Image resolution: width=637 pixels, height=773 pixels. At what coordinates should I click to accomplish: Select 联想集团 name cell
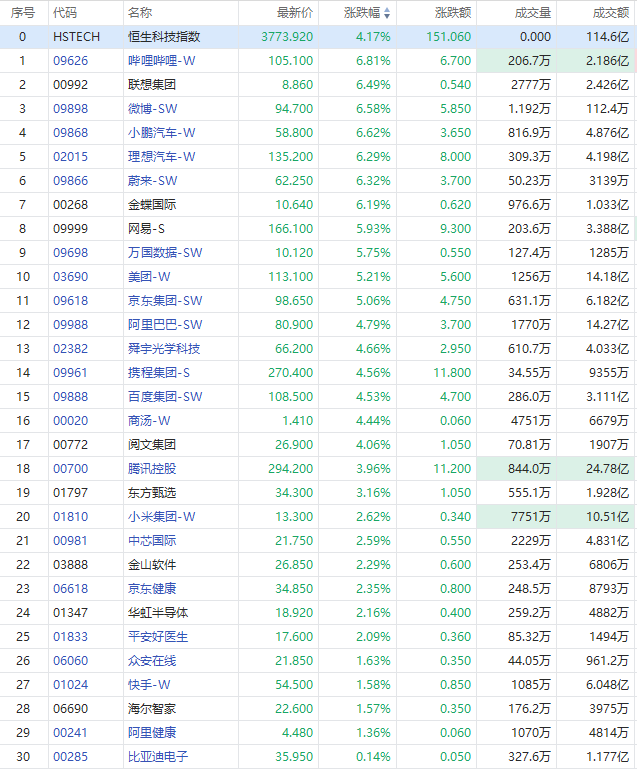[152, 85]
